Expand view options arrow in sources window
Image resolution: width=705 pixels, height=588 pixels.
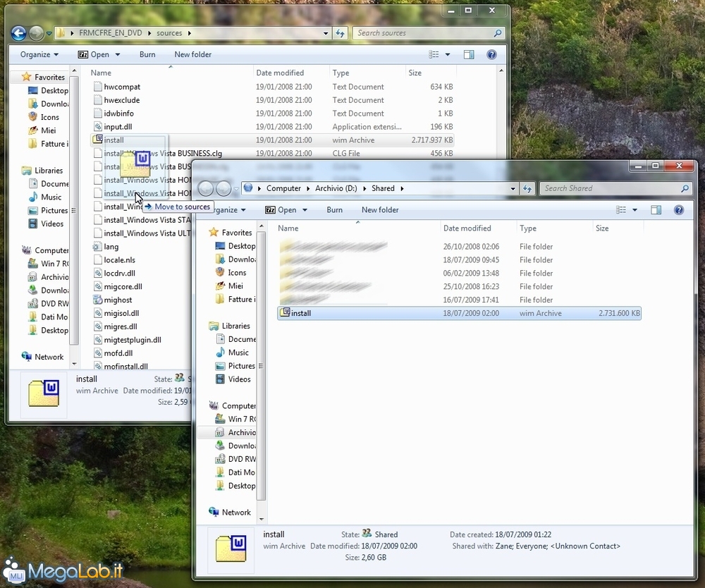448,54
